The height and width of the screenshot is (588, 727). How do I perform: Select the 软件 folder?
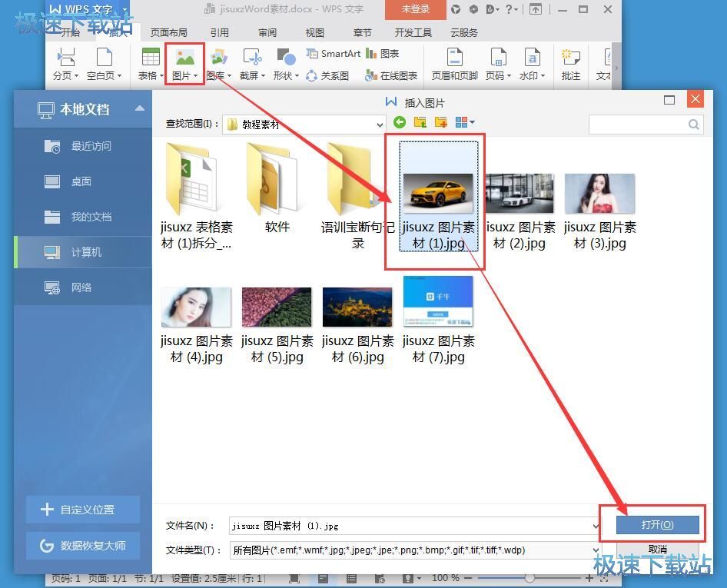[277, 188]
